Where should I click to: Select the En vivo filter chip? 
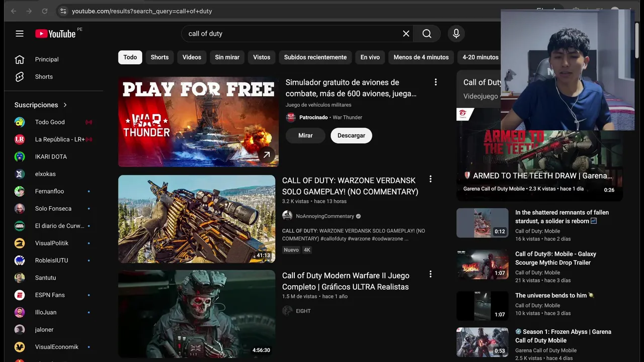(370, 57)
